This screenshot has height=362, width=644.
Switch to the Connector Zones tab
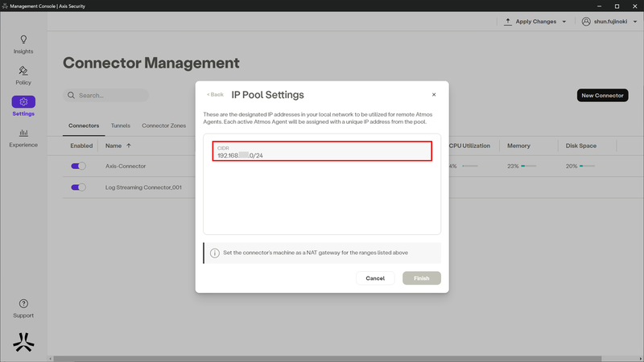click(164, 125)
